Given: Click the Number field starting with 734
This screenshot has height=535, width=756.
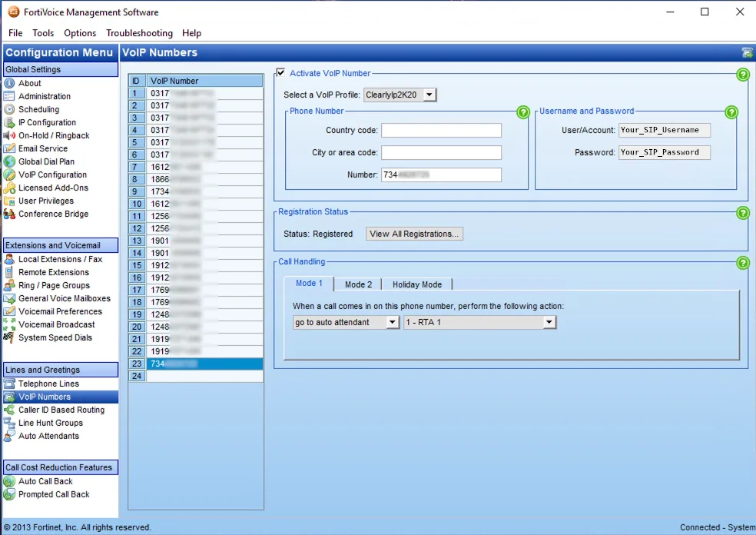Looking at the screenshot, I should coord(441,174).
